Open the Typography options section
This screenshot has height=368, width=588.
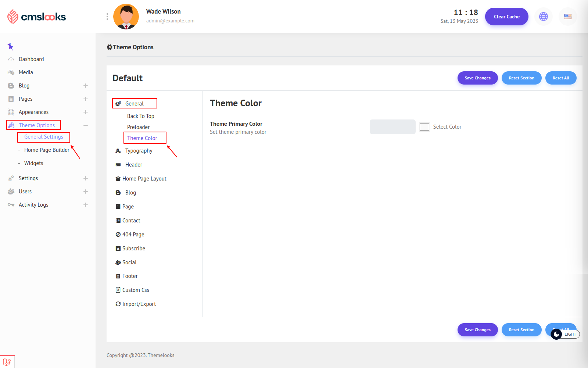point(139,151)
